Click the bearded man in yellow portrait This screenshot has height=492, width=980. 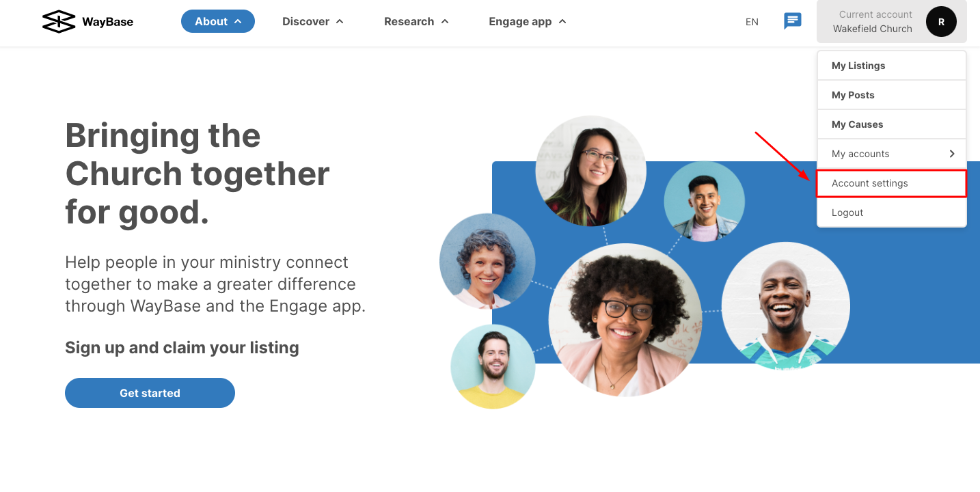493,366
